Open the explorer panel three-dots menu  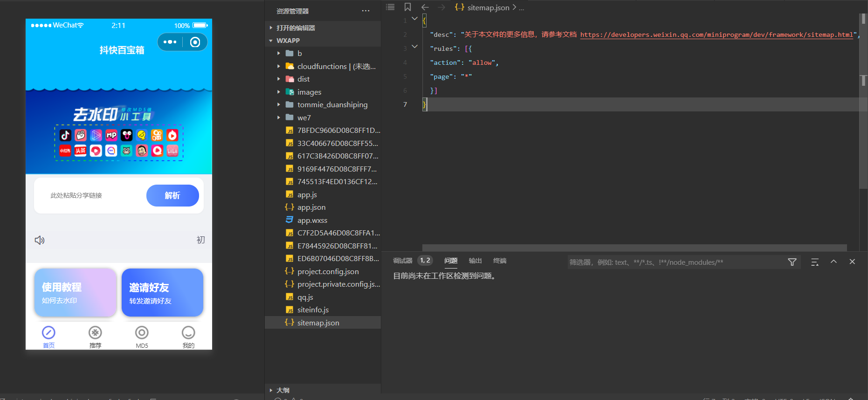pos(365,11)
